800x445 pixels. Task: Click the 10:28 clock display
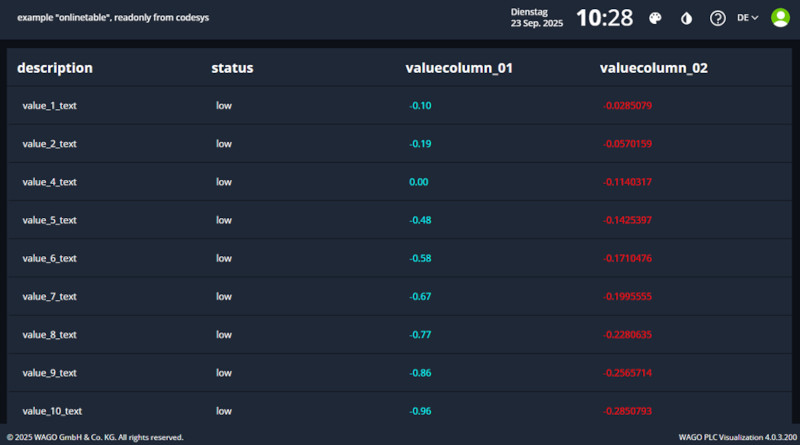(x=604, y=18)
